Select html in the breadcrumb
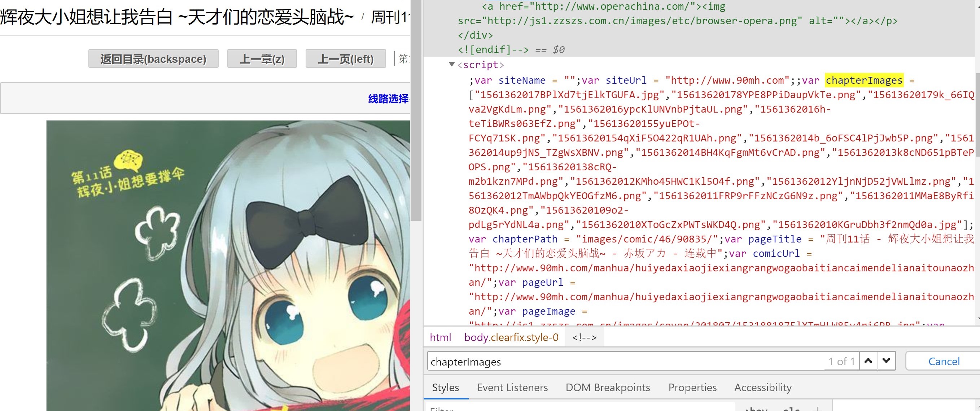 pos(440,337)
